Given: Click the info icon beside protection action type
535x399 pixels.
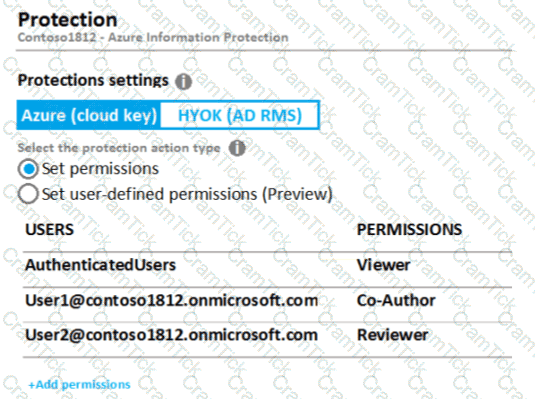Looking at the screenshot, I should point(237,148).
